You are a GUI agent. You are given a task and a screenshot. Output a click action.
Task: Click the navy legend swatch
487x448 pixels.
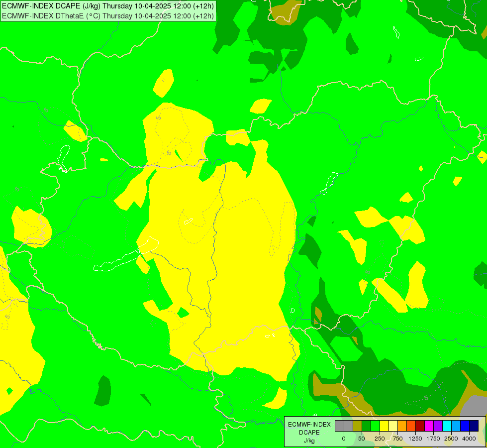[x=474, y=426]
